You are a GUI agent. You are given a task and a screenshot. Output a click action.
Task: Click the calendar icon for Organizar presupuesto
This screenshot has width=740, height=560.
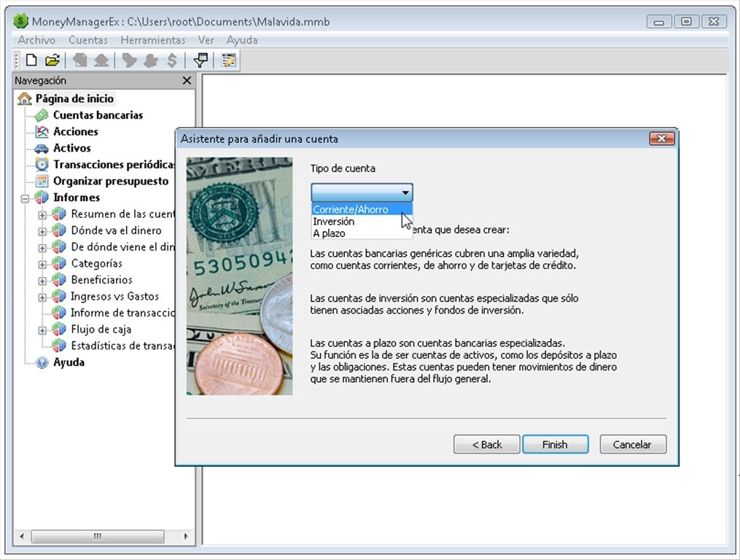point(42,181)
